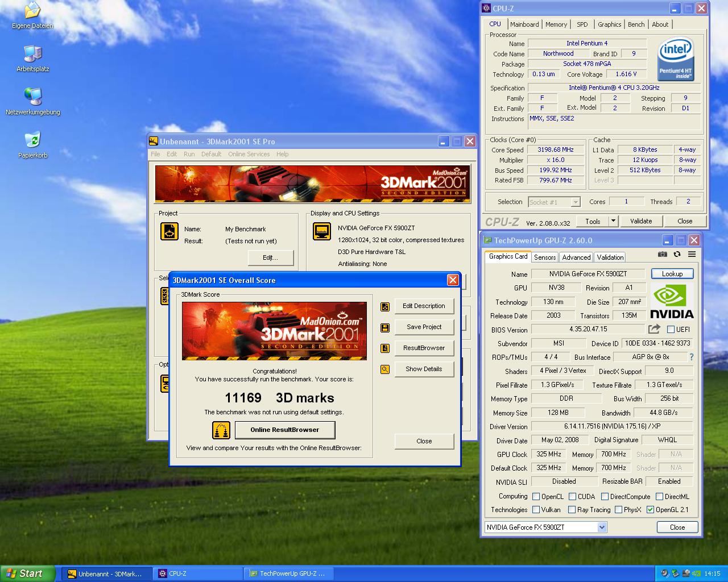Click the Show Details button

[424, 369]
